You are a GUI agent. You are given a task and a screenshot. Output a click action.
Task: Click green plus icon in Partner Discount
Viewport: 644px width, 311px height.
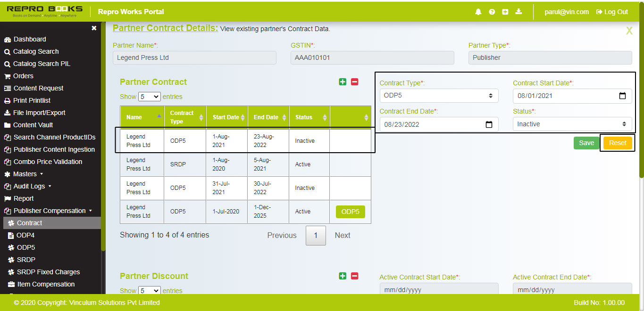click(x=343, y=276)
